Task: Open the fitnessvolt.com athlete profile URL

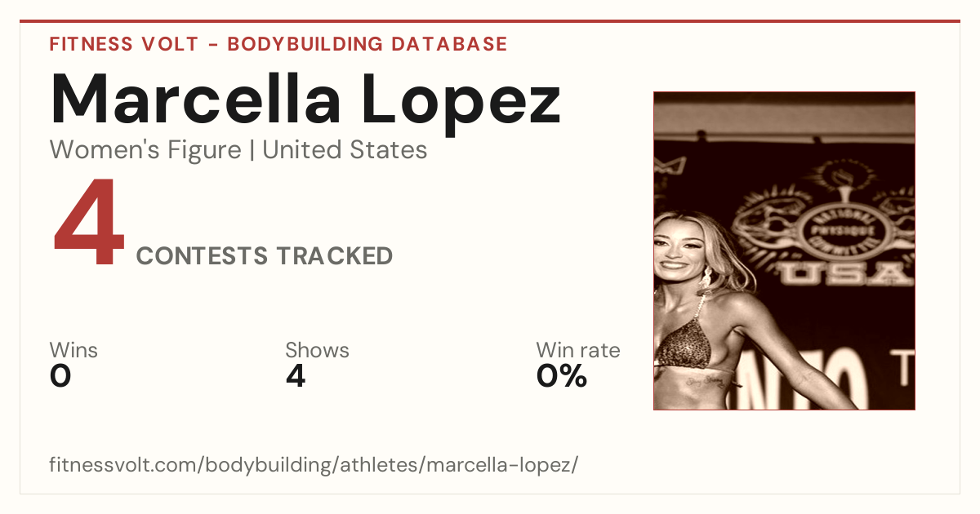Action: click(314, 465)
